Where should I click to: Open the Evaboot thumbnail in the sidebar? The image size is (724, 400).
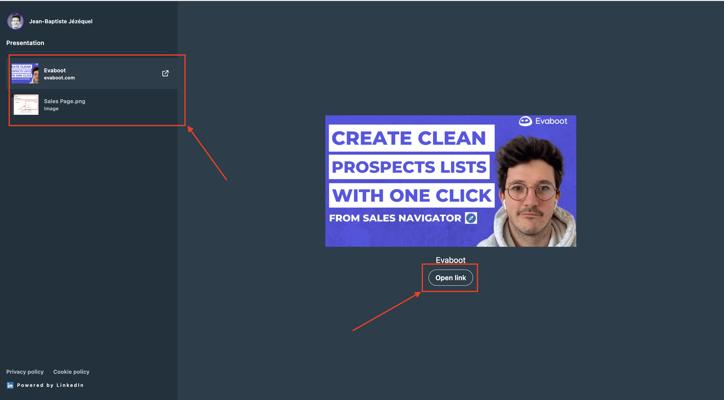pyautogui.click(x=25, y=73)
